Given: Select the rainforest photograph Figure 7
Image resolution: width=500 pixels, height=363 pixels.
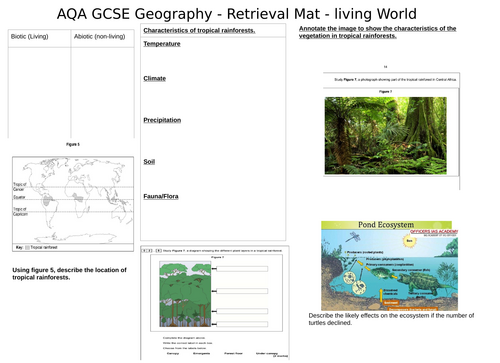Looking at the screenshot, I should [386, 135].
